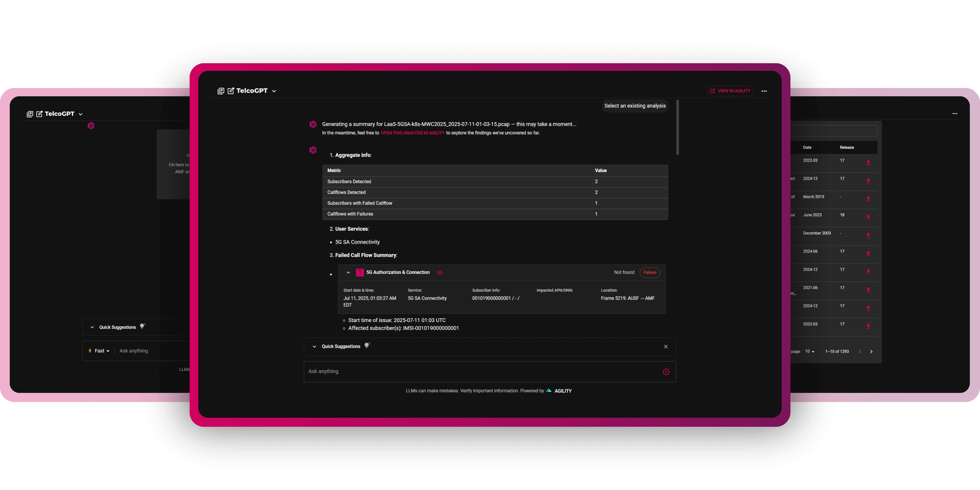
Task: Click the '5G SA Connectivity' bullet item
Action: tap(357, 242)
